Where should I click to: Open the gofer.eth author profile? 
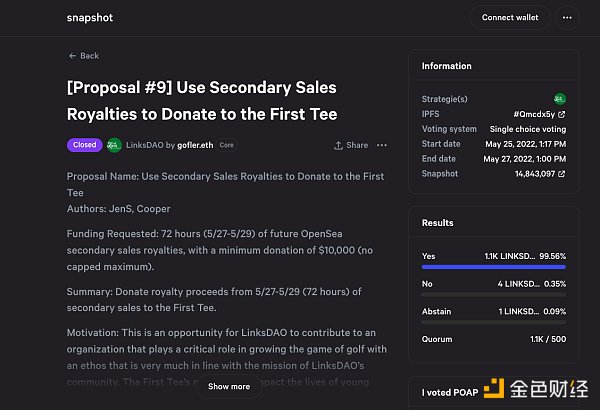coord(196,145)
